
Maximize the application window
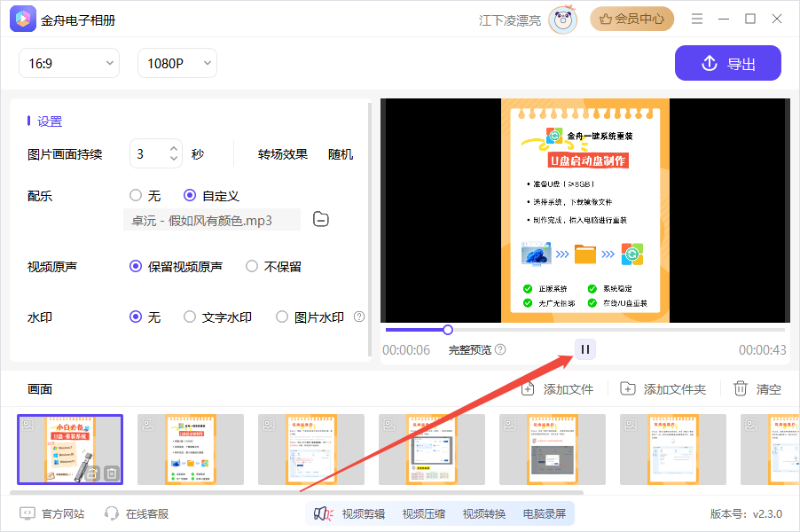pos(750,19)
